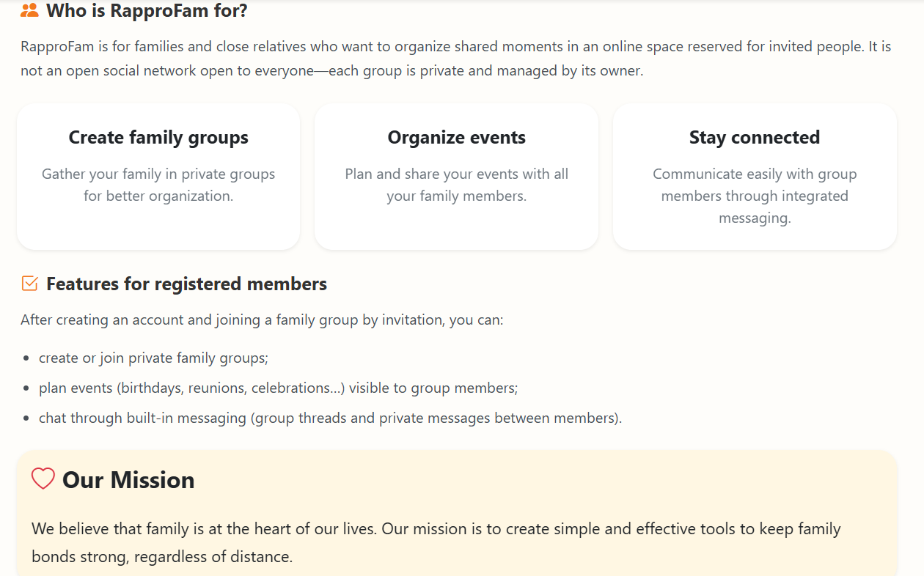Click the Gather your family in private groups description
This screenshot has width=924, height=576.
pyautogui.click(x=158, y=185)
